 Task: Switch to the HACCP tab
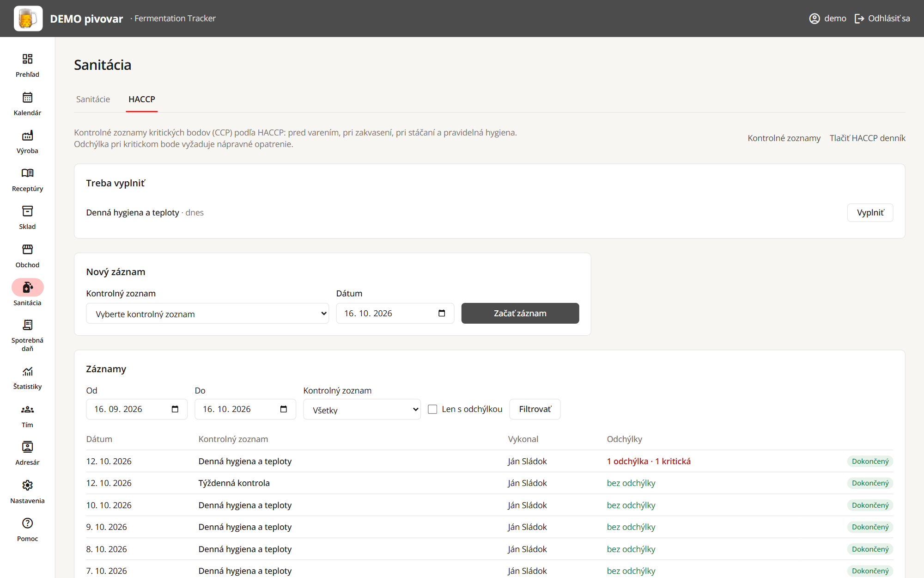pos(142,99)
